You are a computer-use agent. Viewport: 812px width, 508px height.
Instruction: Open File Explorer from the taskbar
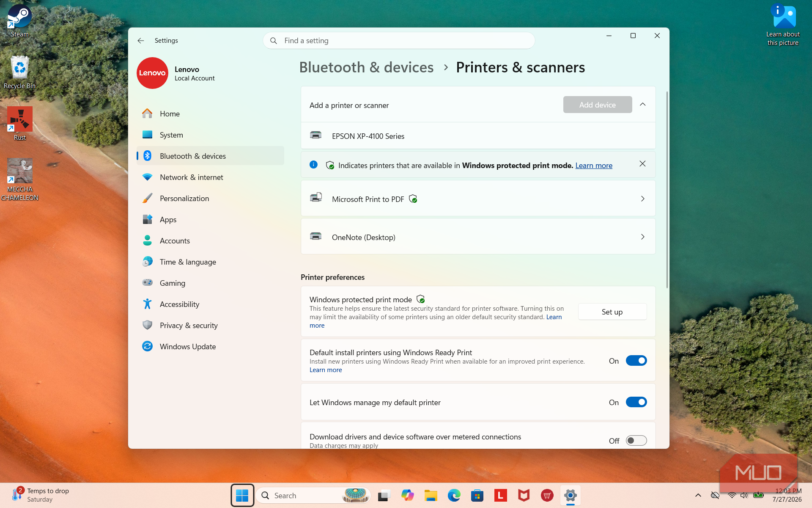[431, 495]
